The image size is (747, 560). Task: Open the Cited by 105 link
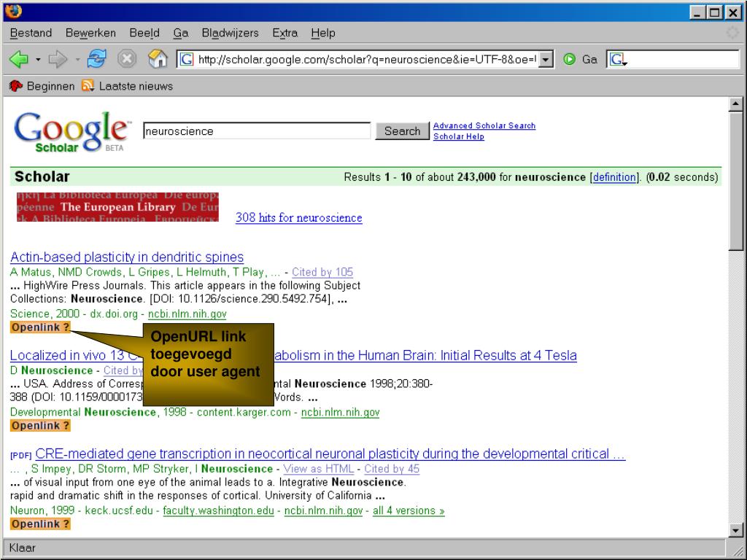[x=322, y=272]
